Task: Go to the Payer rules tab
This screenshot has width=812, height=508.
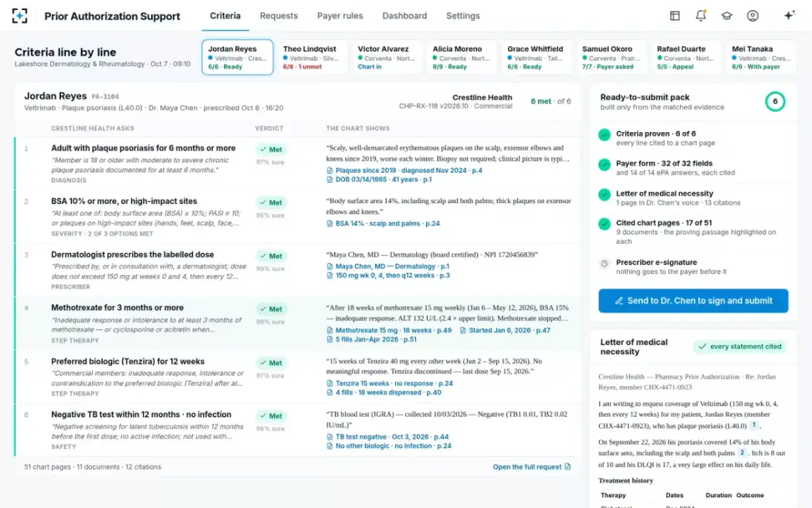Action: (x=340, y=16)
